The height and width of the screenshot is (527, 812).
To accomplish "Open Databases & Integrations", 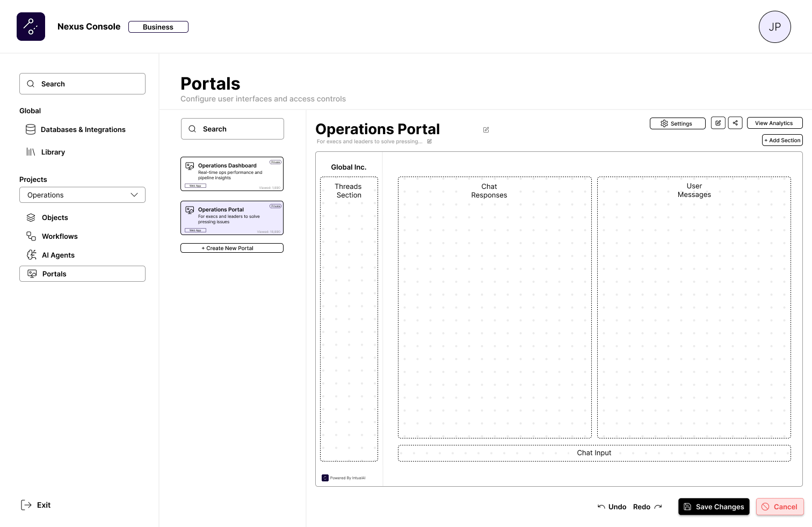I will tap(83, 130).
